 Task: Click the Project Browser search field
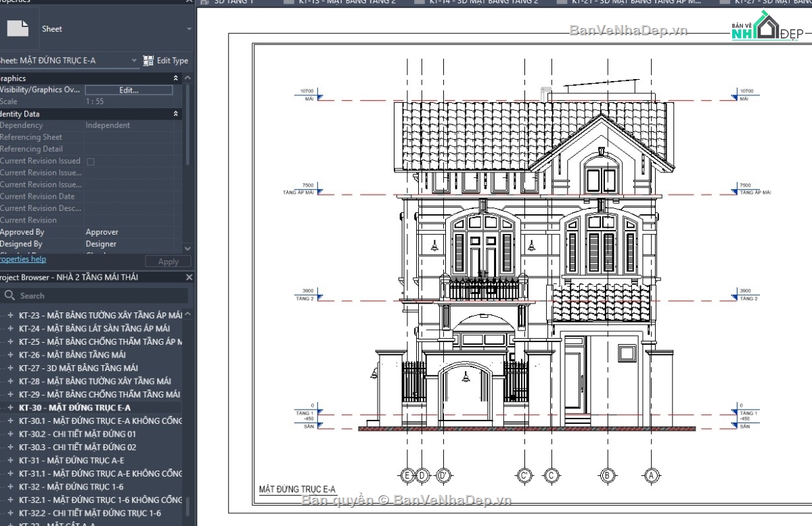pos(95,295)
